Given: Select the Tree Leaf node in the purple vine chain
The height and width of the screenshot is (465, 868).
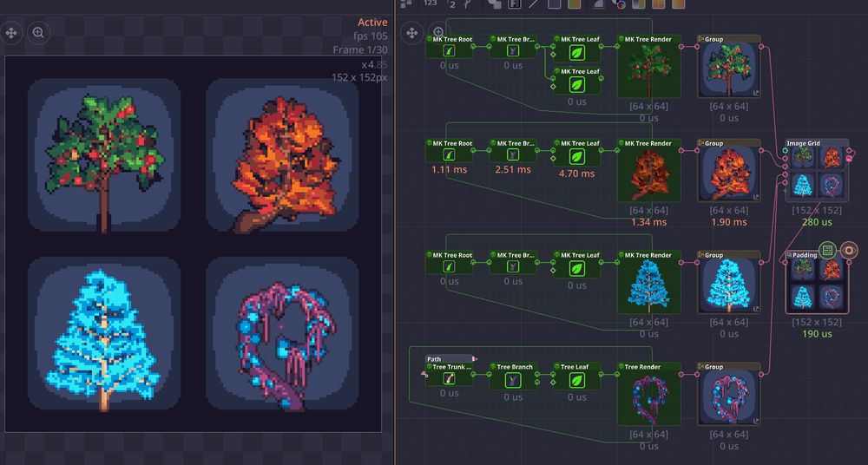Looking at the screenshot, I should pyautogui.click(x=577, y=377).
